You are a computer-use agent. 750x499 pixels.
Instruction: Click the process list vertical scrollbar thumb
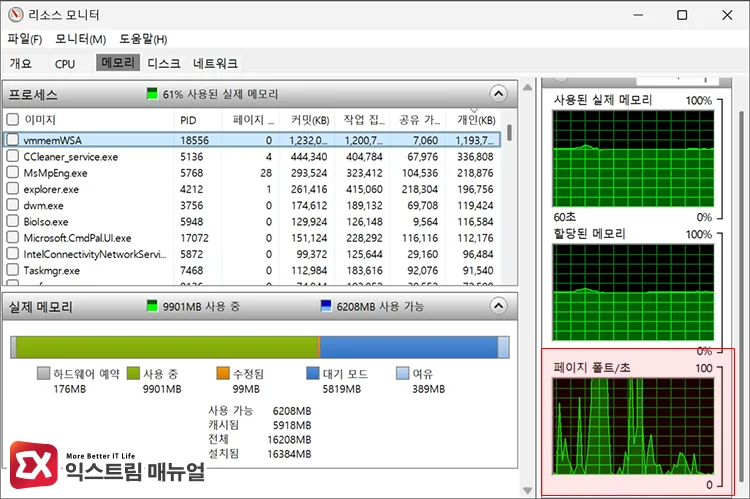pos(510,133)
